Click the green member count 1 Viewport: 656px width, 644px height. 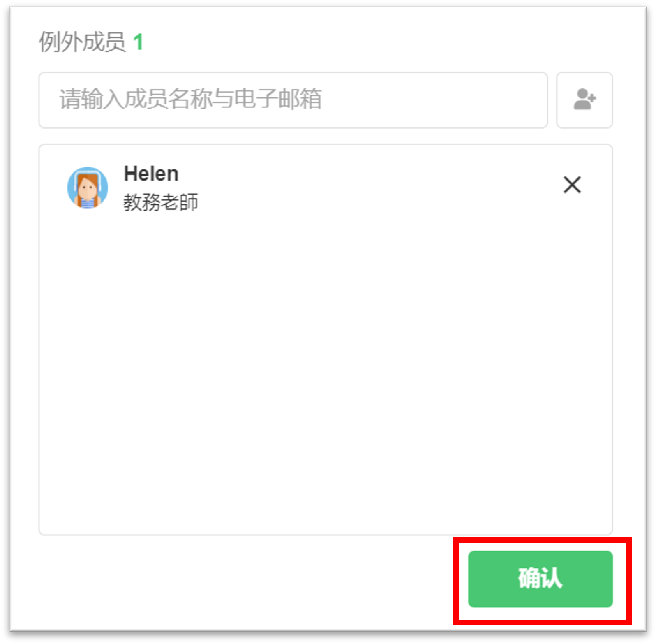(138, 42)
